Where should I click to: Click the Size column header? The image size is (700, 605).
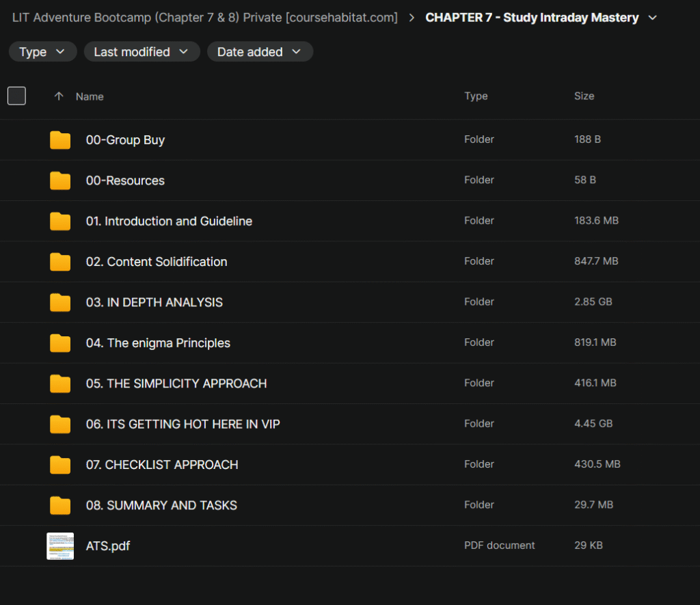(584, 96)
